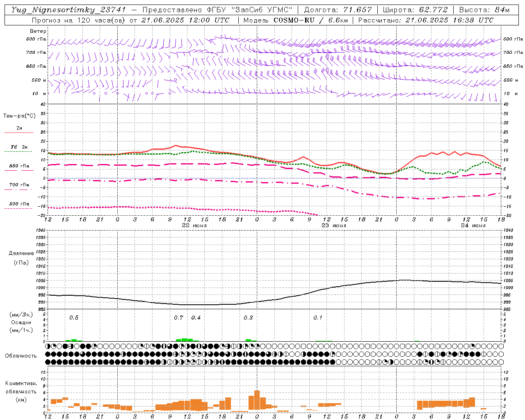Image resolution: width=525 pixels, height=420 pixels.
Task: Click the Облачность panel label
Action: (x=21, y=356)
